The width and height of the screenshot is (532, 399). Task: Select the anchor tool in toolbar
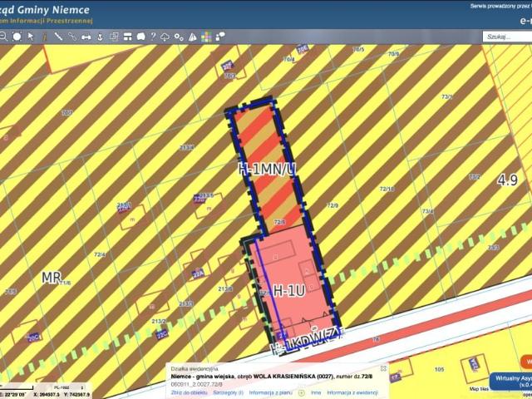click(100, 37)
